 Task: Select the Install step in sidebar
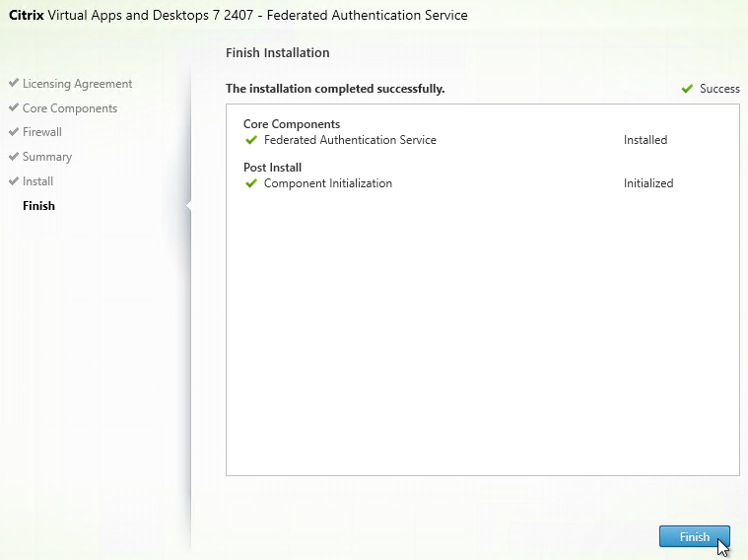pos(38,181)
